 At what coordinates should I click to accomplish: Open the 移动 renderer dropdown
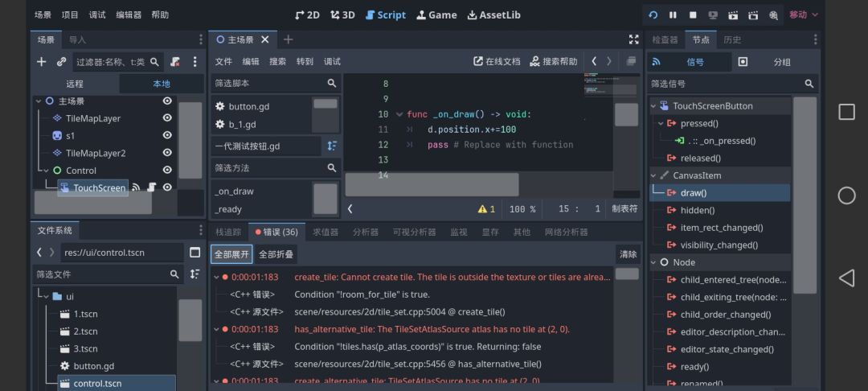coord(803,15)
